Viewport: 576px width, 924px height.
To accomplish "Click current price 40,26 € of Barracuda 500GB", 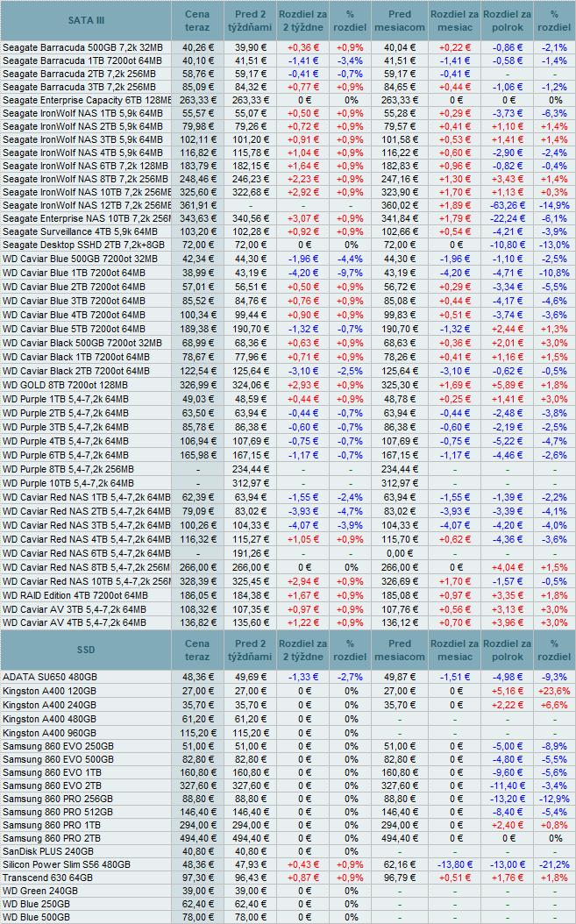I will (x=199, y=47).
